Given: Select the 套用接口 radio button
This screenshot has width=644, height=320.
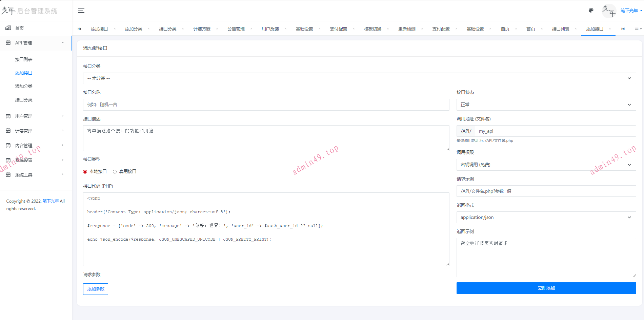Looking at the screenshot, I should pyautogui.click(x=115, y=172).
